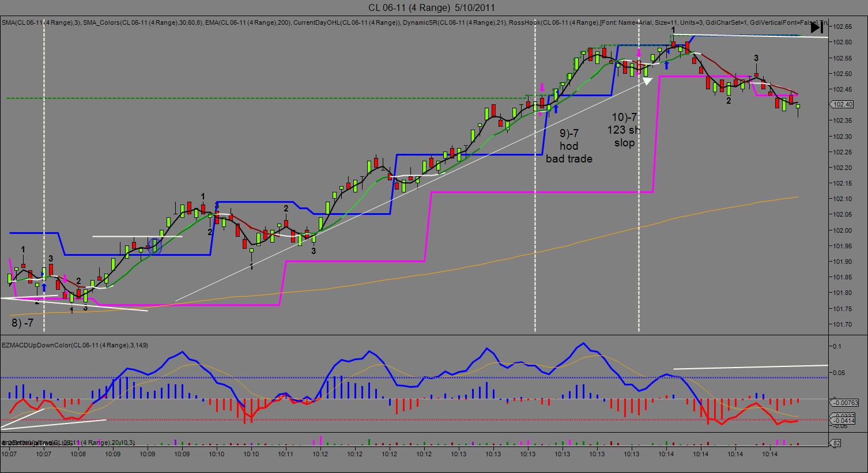Click the 0.05 label on MACD axis
Screen dimensions: 868x473
[x=839, y=373]
